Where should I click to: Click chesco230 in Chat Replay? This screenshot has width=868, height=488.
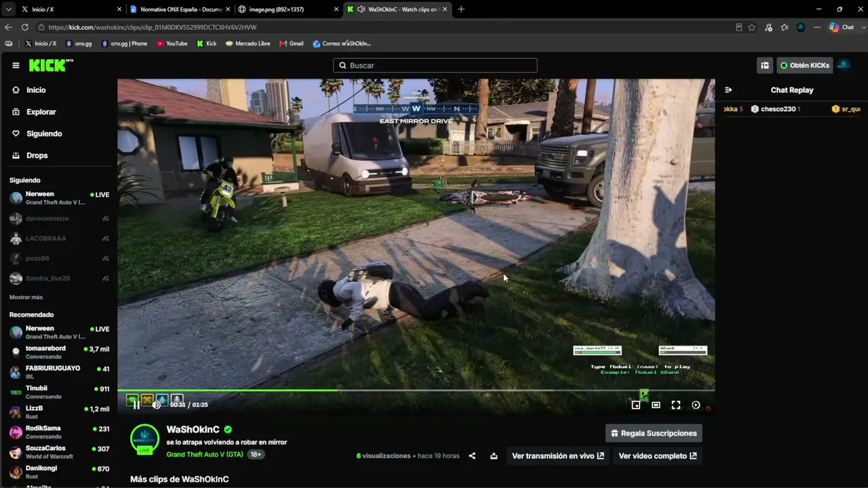click(778, 109)
